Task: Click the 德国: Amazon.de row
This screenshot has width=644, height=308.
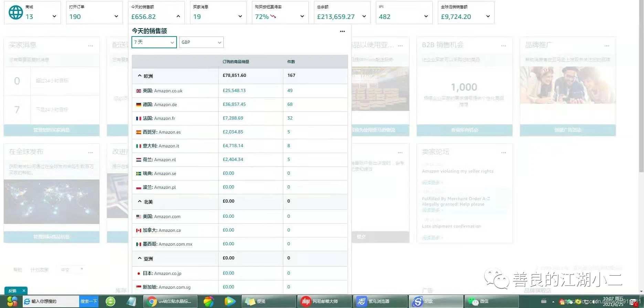Action: 240,104
